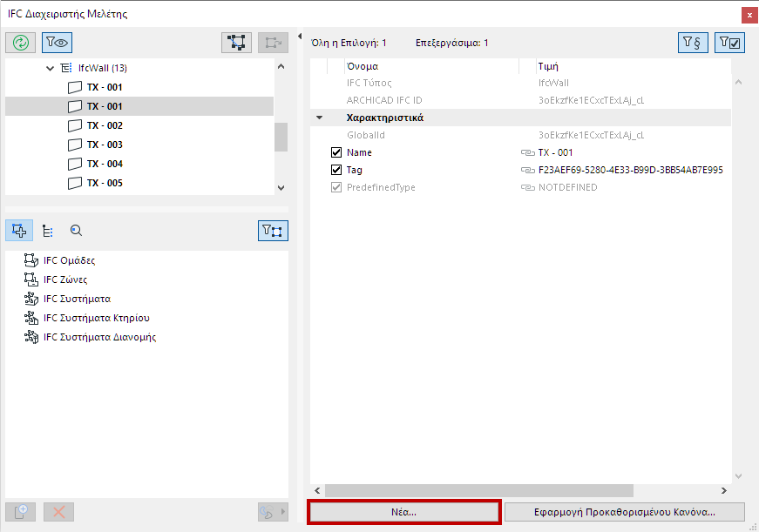Screen dimensions: 759x532
Task: Toggle the filter by scheme § icon
Action: tap(693, 43)
